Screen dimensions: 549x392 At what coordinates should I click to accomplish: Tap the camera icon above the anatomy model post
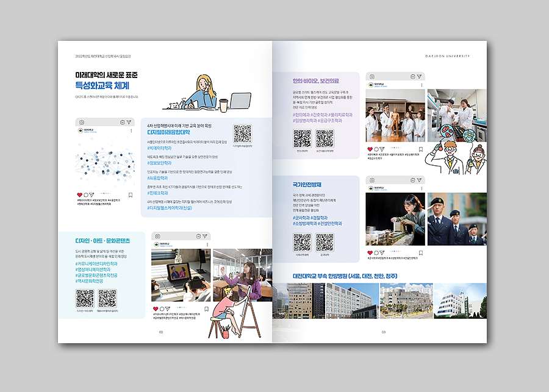[x=372, y=76]
